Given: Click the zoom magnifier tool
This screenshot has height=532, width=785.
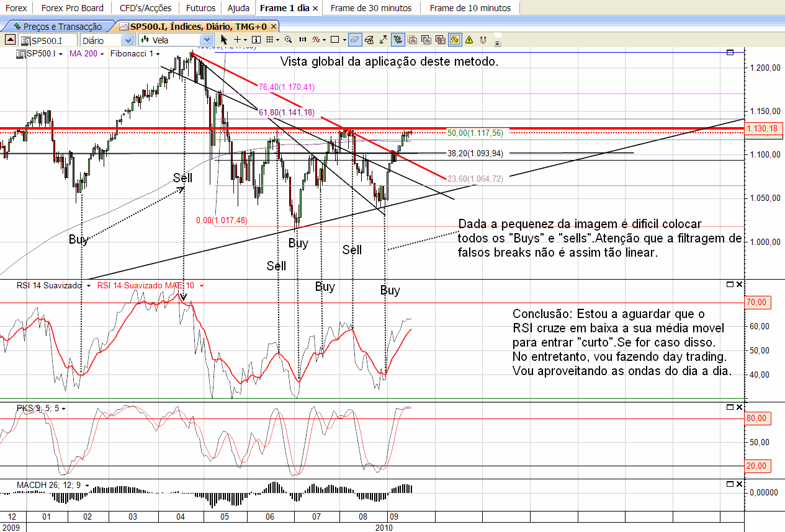Looking at the screenshot, I should point(288,40).
